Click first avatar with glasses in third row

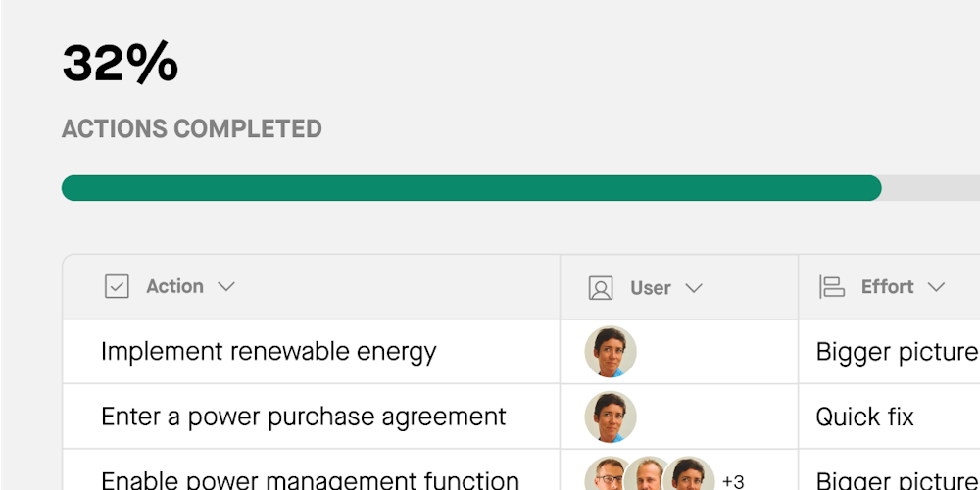607,477
